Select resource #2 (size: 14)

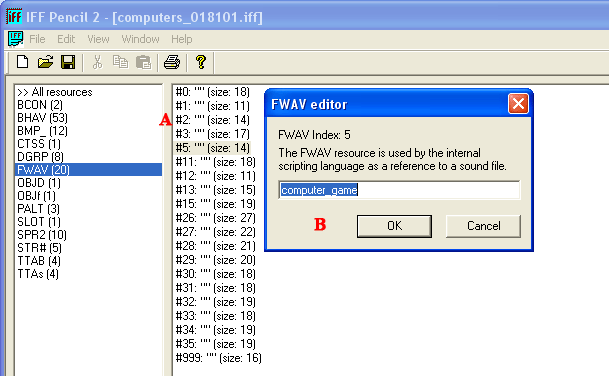tap(212, 120)
